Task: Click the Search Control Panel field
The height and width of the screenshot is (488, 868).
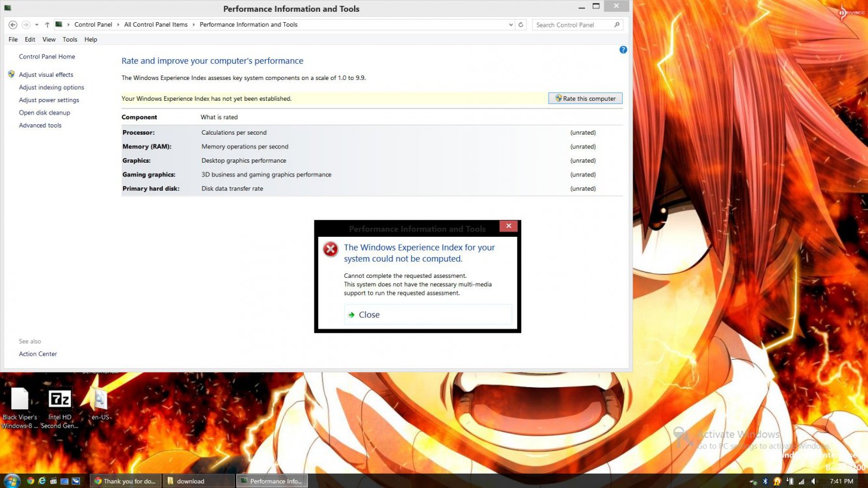Action: (x=573, y=25)
